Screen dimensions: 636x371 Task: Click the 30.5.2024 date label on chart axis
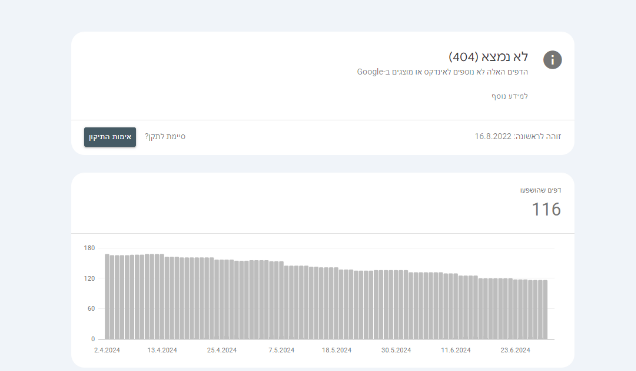[x=396, y=350]
